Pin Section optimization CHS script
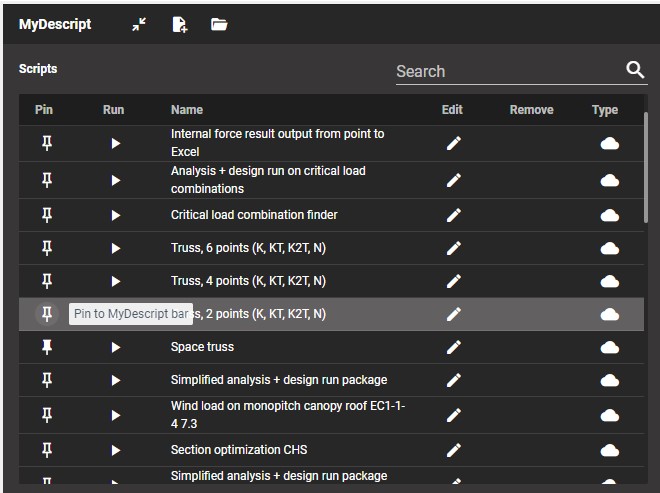Screen dimensions: 660x493 [x=47, y=450]
